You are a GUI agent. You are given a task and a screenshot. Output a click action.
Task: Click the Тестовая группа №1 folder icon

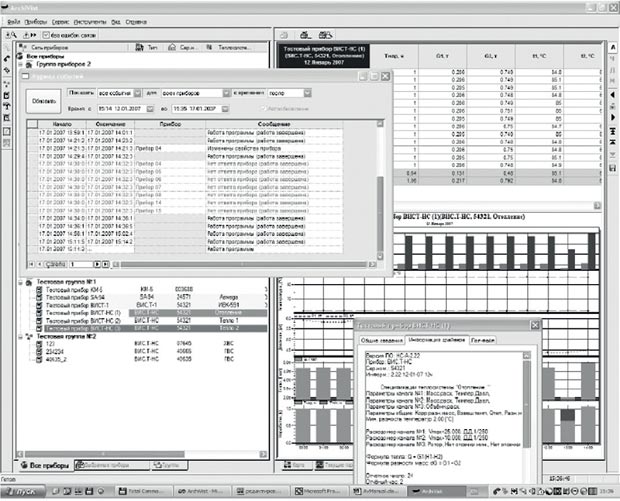click(28, 282)
